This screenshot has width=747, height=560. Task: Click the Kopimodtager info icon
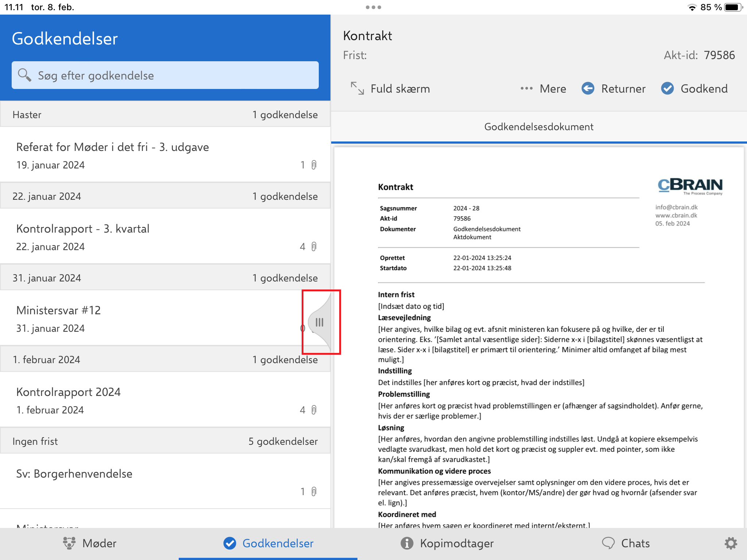click(x=407, y=543)
